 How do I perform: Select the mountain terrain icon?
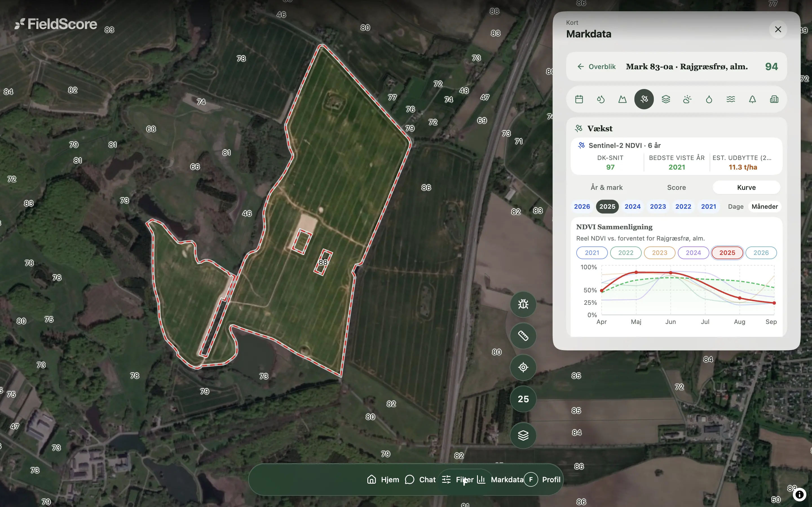click(x=623, y=99)
